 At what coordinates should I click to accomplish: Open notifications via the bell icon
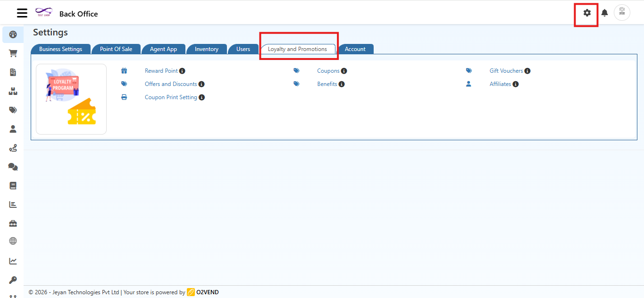point(604,13)
